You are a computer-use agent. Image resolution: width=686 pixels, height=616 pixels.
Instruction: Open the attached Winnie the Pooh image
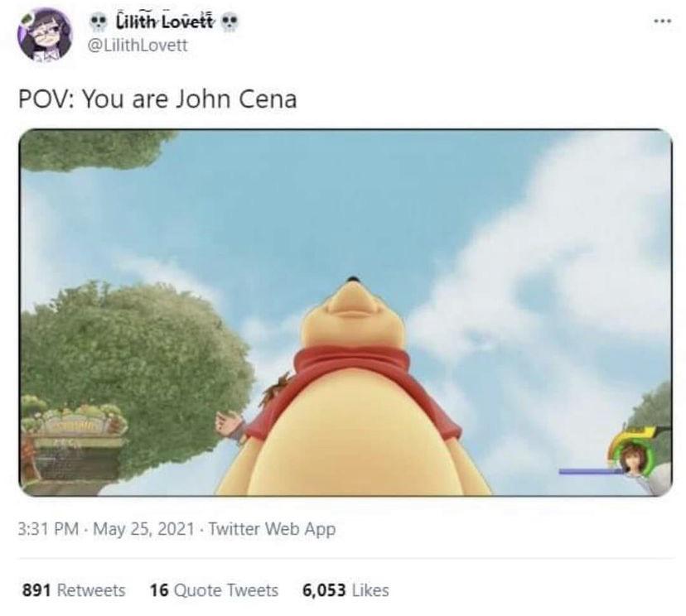(x=345, y=312)
